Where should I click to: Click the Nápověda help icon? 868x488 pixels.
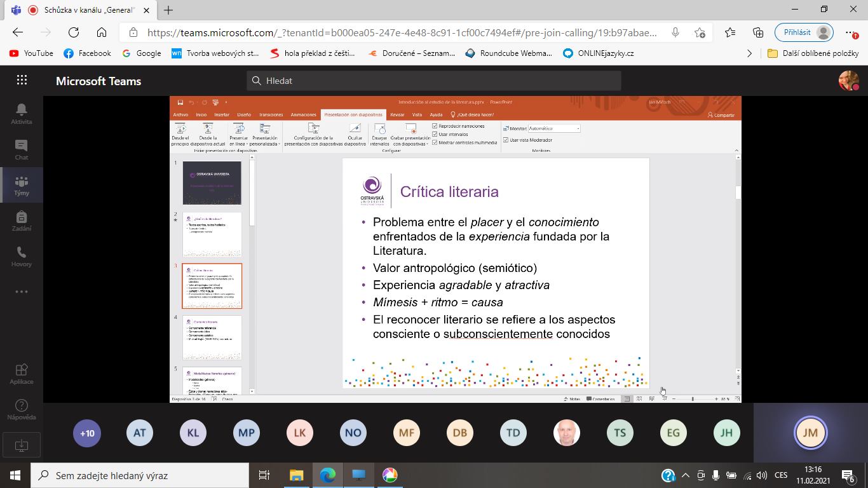[x=22, y=409]
